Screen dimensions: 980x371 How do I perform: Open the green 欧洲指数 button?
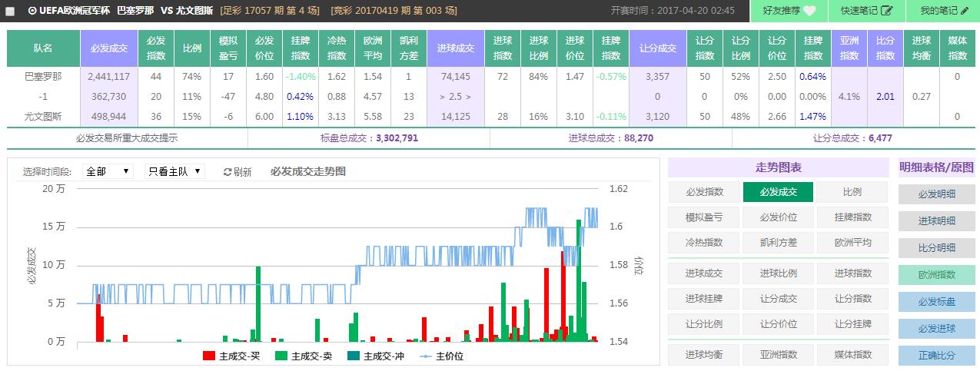click(x=937, y=274)
